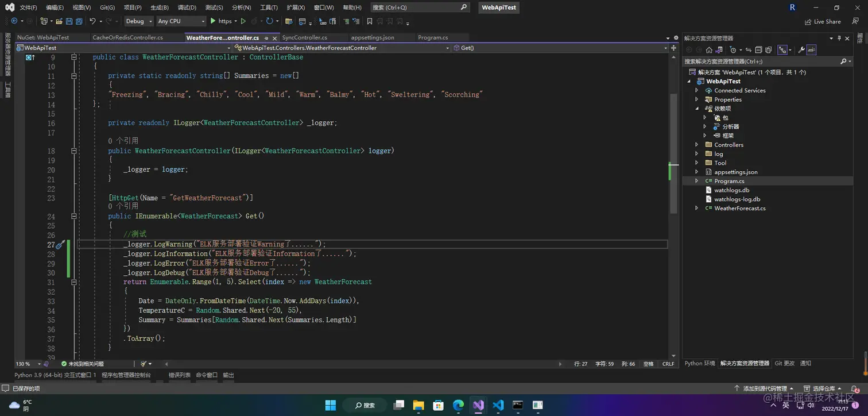This screenshot has height=416, width=868.
Task: Start without debugging using the outlined play icon
Action: tap(243, 21)
